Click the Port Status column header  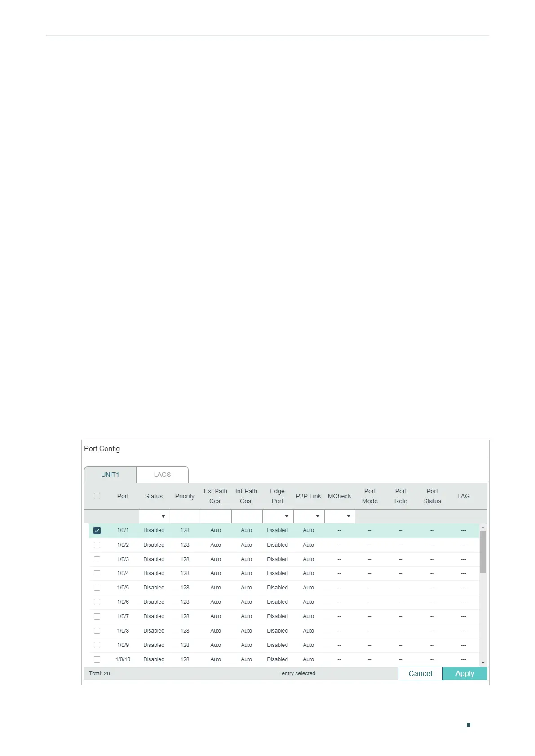click(432, 496)
